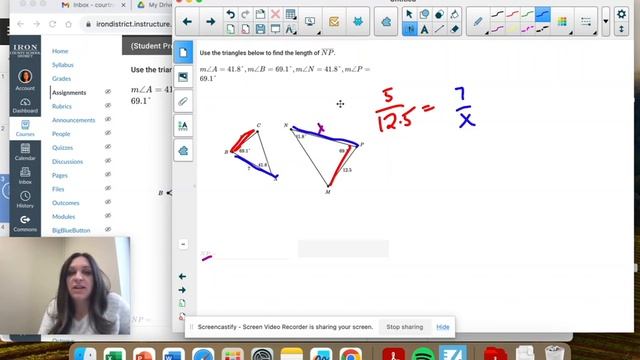Reload the browser page

point(52,24)
